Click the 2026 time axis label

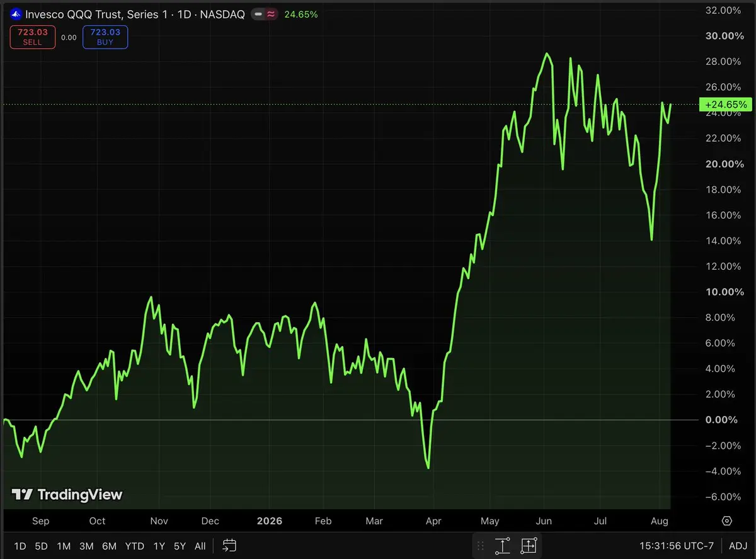pyautogui.click(x=269, y=521)
